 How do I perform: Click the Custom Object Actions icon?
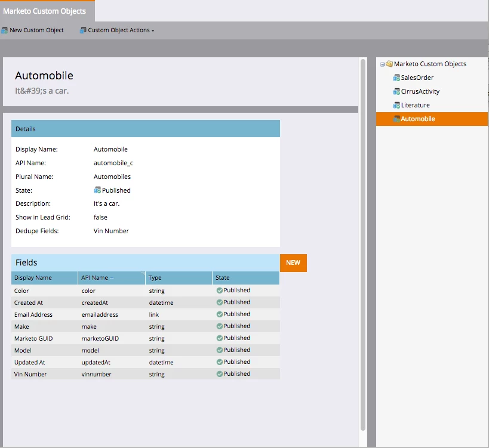83,30
